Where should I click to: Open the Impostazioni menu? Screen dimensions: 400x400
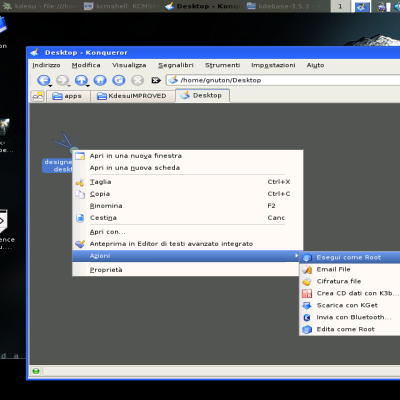[273, 65]
